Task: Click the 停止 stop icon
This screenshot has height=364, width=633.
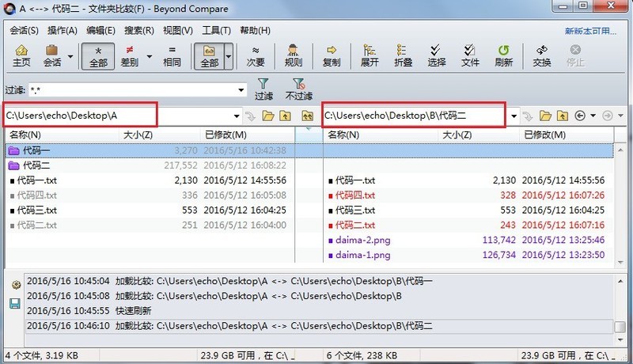Action: (575, 56)
